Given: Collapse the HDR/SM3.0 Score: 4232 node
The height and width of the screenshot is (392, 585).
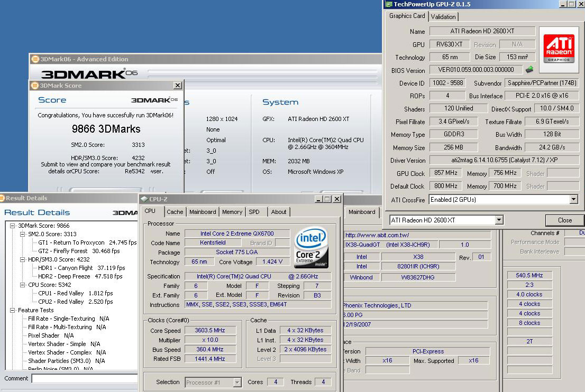Looking at the screenshot, I should coord(22,259).
